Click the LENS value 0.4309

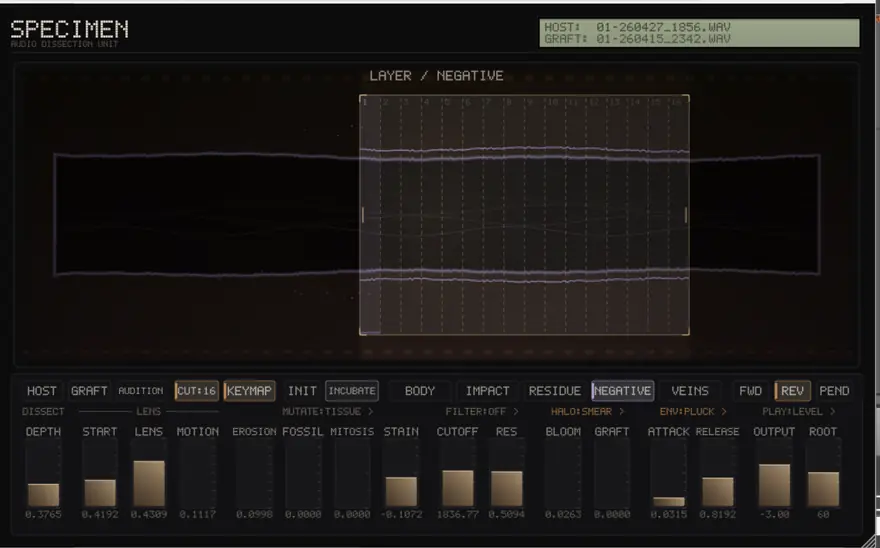pyautogui.click(x=149, y=514)
